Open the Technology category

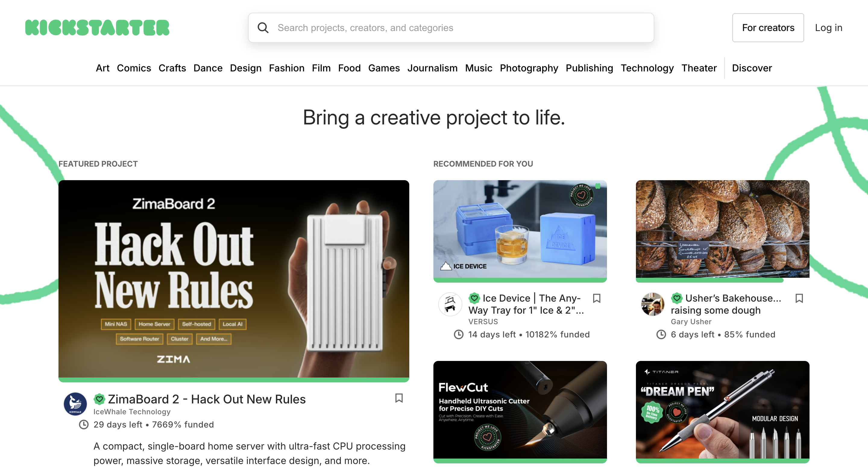coord(647,68)
